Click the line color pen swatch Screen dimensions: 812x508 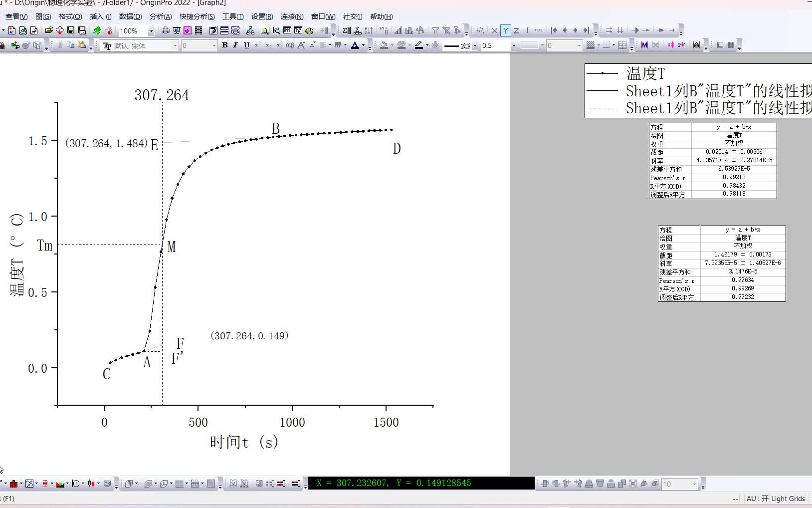(x=419, y=45)
